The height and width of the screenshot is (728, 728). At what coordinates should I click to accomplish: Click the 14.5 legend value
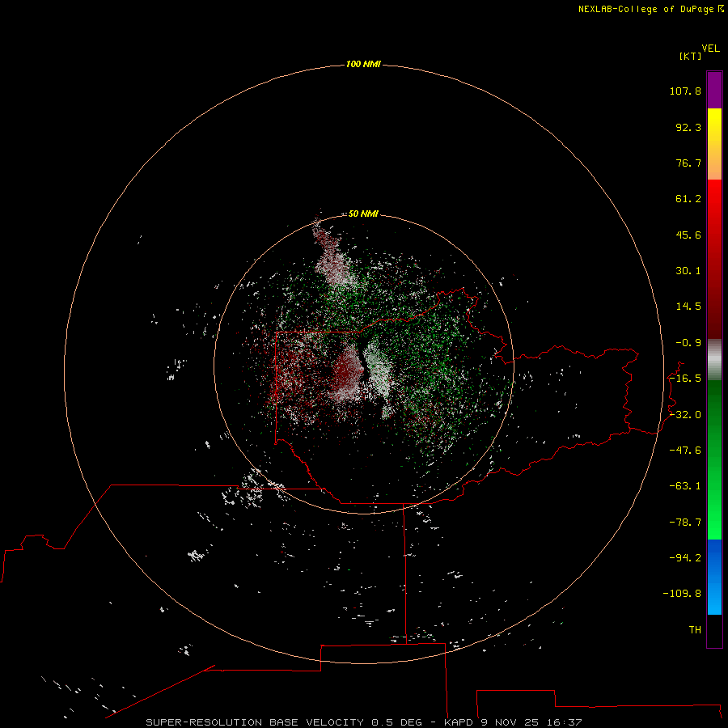pos(688,307)
